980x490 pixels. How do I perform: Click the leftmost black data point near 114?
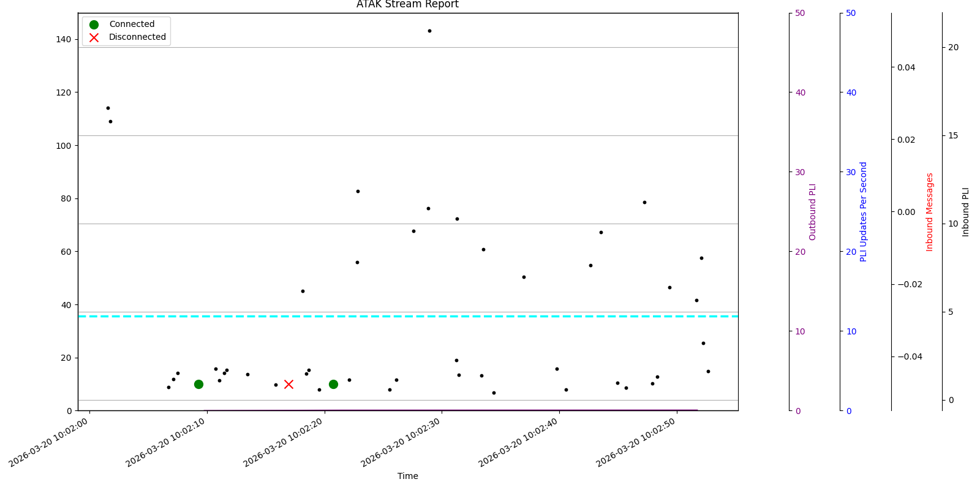click(x=108, y=108)
